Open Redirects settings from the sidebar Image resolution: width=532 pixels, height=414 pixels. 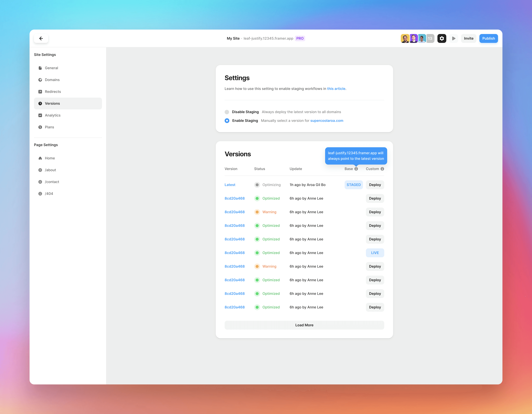pos(53,92)
